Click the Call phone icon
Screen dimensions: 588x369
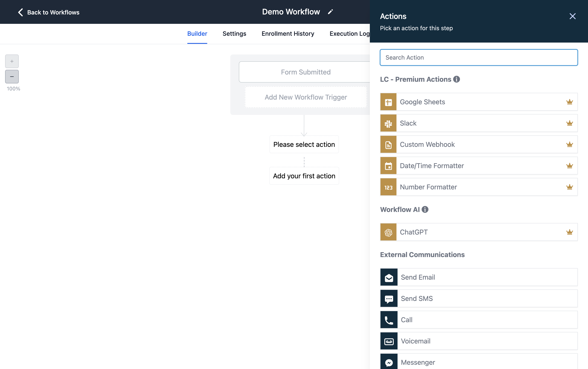click(389, 320)
